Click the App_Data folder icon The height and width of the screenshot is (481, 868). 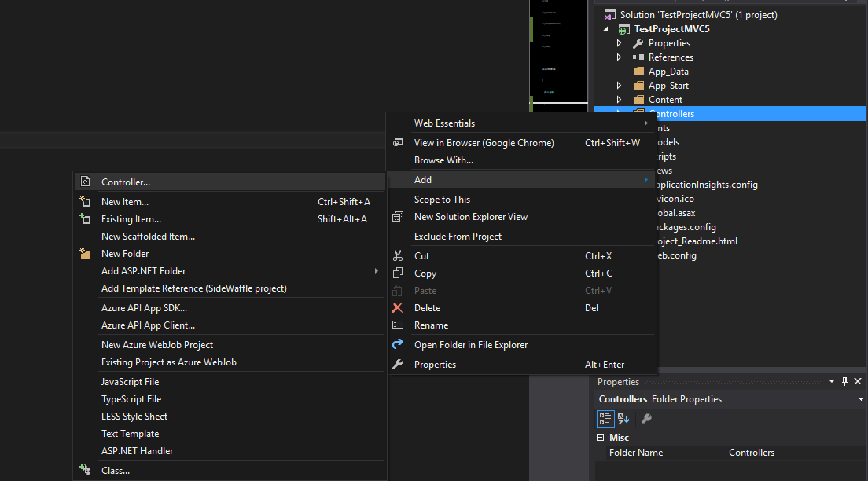pos(639,72)
